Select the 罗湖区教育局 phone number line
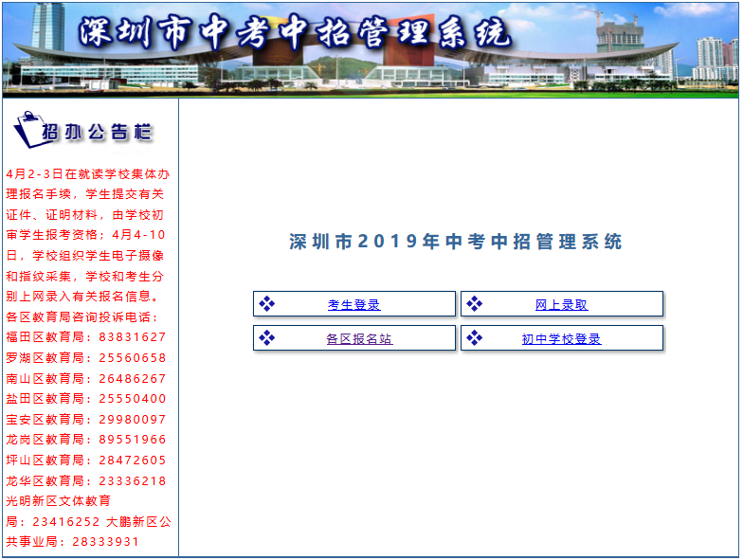This screenshot has height=560, width=743. click(x=85, y=358)
